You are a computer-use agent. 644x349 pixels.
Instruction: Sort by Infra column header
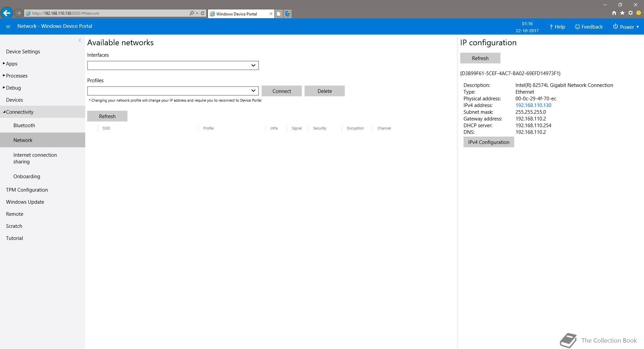coord(274,128)
